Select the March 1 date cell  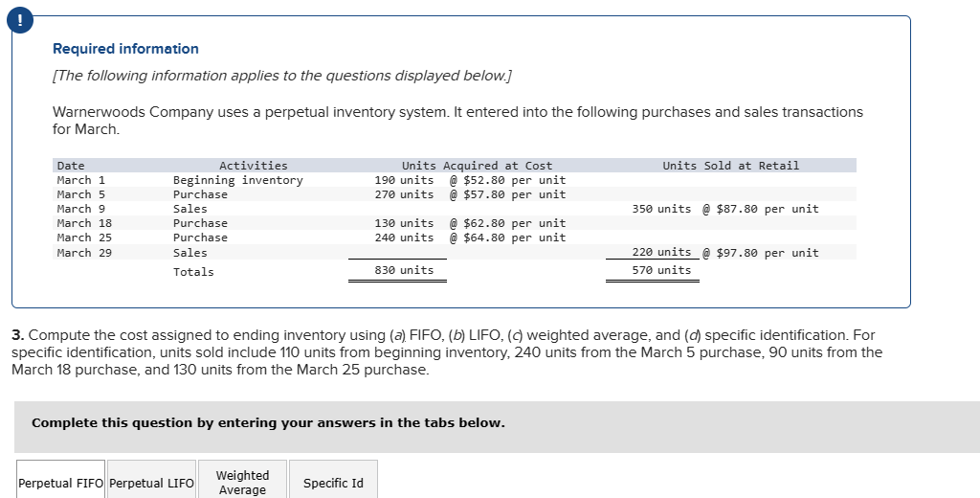[81, 180]
